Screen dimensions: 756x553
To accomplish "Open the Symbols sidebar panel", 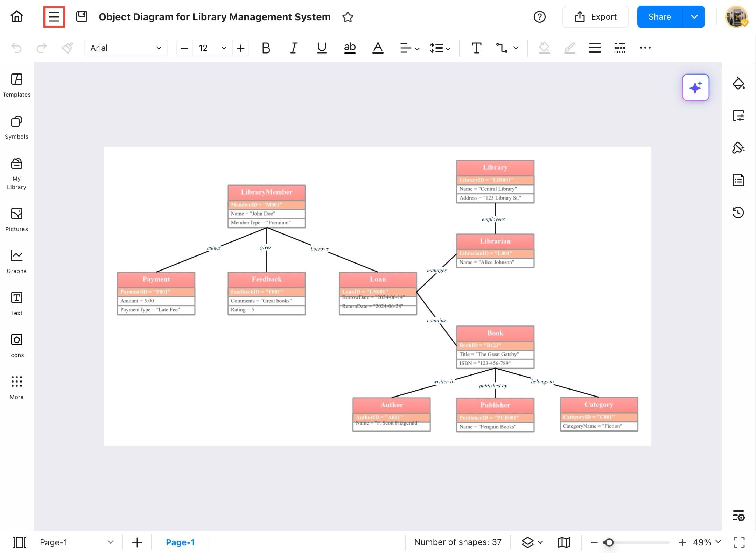I will (x=16, y=127).
